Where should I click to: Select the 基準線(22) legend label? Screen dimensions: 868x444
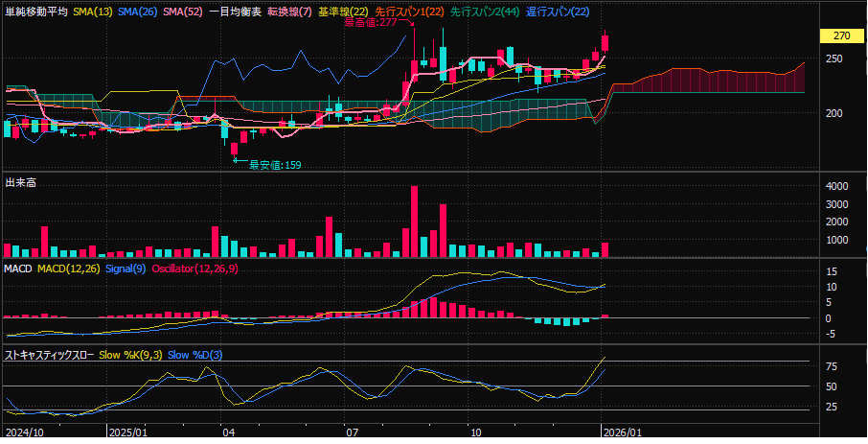[343, 11]
